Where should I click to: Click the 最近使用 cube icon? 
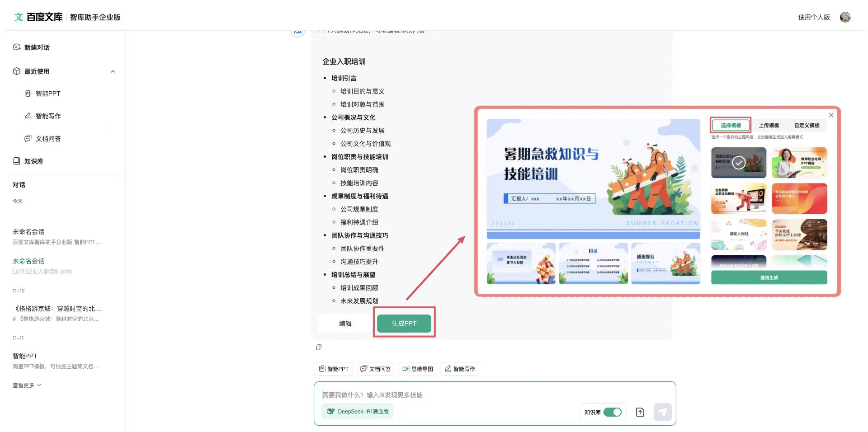coord(17,71)
